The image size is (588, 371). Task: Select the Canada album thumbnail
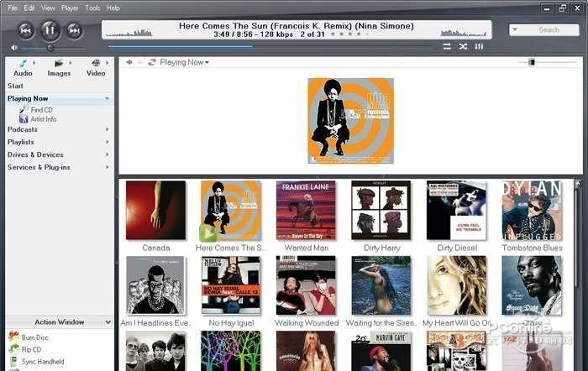[x=155, y=210]
